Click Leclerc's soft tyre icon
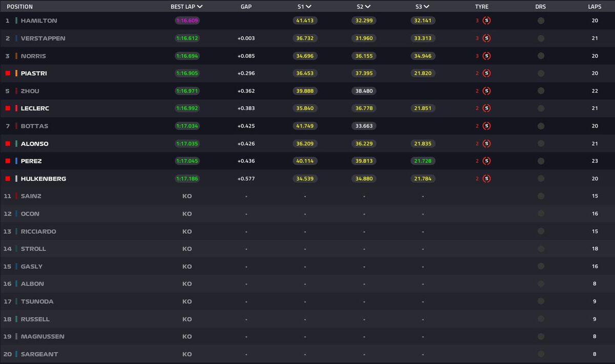Image resolution: width=615 pixels, height=364 pixels. tap(486, 108)
